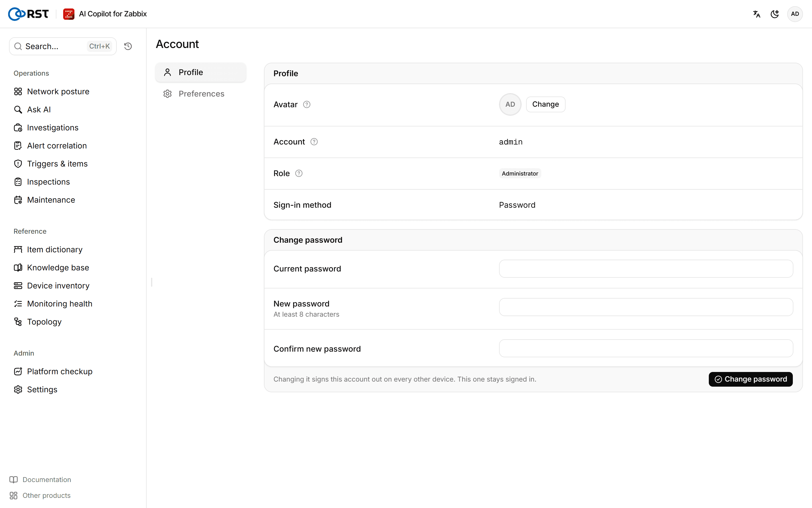Run Platform checkup
The image size is (812, 508).
tap(73, 371)
